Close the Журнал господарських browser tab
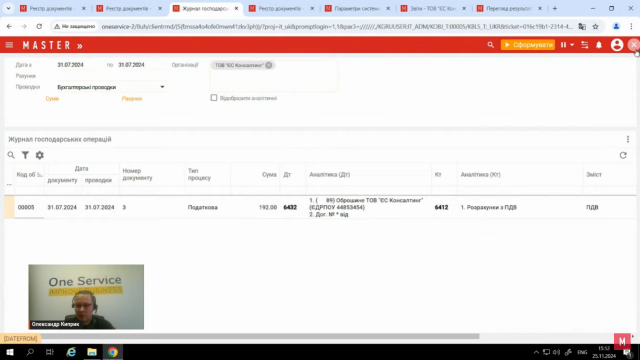640x360 pixels. click(236, 9)
